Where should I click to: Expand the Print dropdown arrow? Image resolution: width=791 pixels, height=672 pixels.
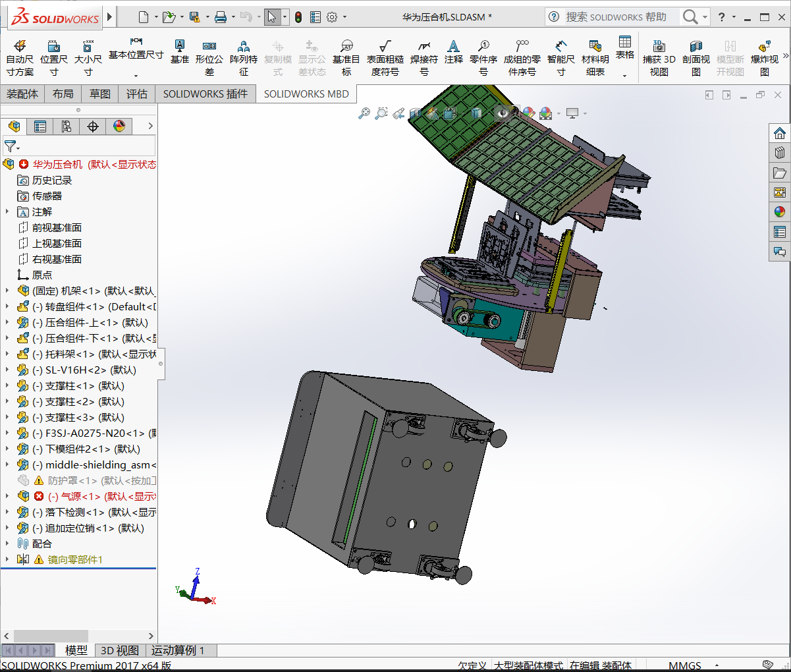(233, 17)
